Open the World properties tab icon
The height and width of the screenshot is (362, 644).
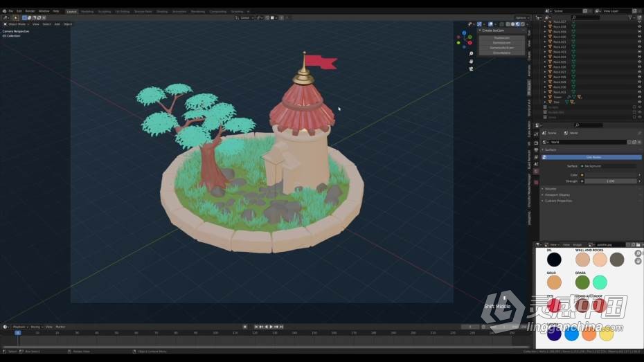coord(536,171)
